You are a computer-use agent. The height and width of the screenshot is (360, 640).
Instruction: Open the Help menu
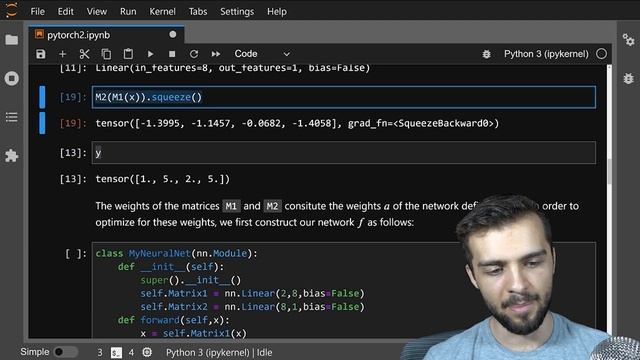pos(277,11)
